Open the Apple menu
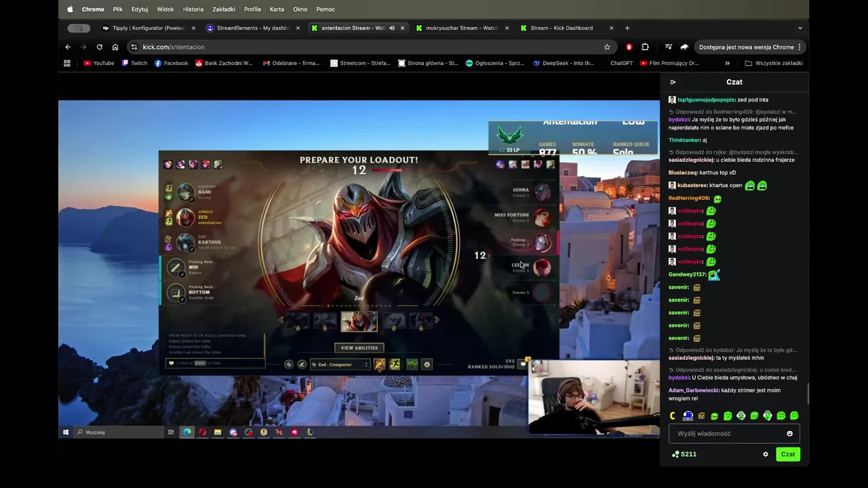The image size is (868, 488). (70, 9)
